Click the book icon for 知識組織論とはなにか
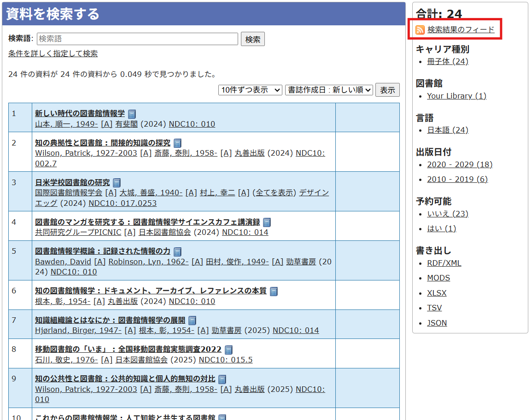The image size is (532, 420). tap(192, 320)
